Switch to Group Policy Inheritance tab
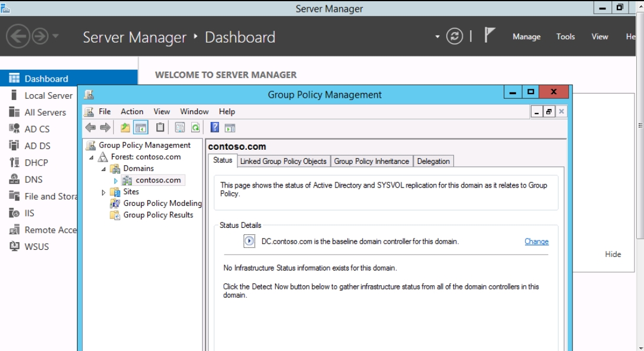Viewport: 644px width, 351px height. point(371,162)
